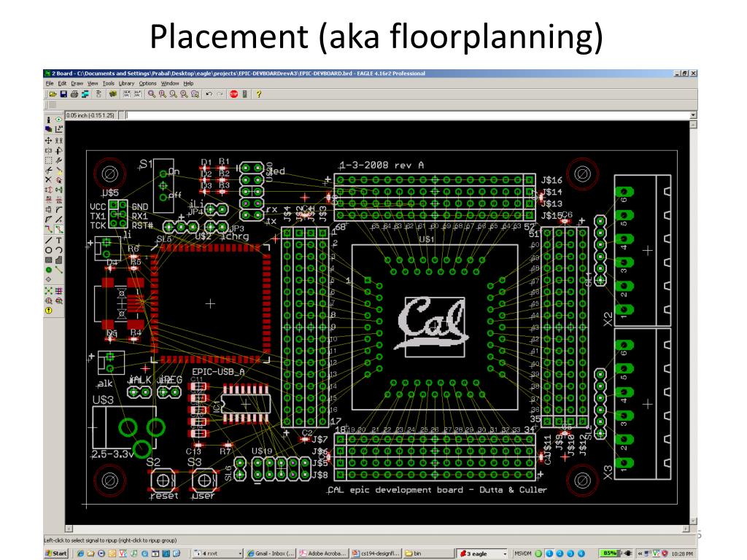747x560 pixels.
Task: Select the Mirror tool
Action: click(49, 150)
